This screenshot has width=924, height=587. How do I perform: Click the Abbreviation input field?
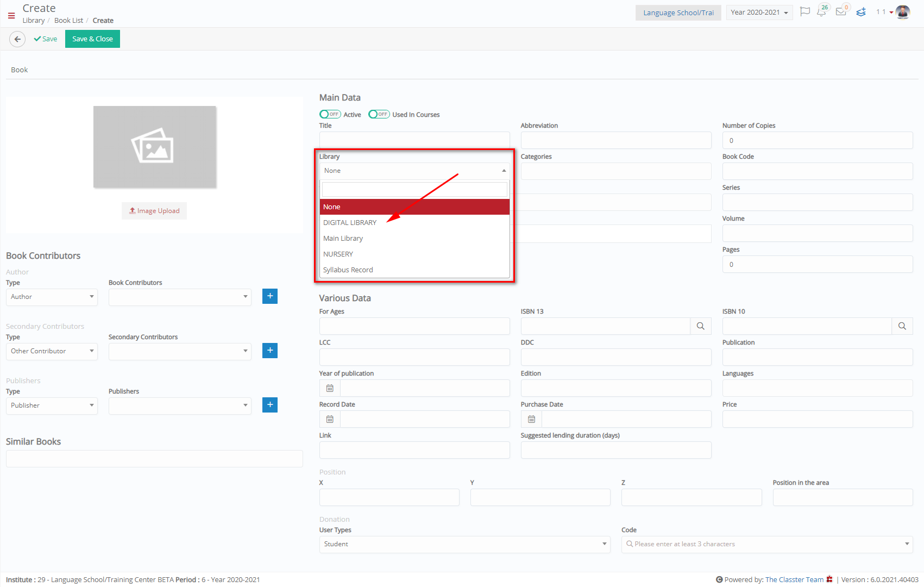[616, 140]
